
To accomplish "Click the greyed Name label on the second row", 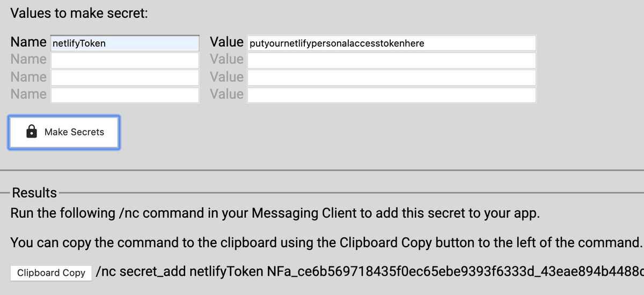I will click(28, 59).
